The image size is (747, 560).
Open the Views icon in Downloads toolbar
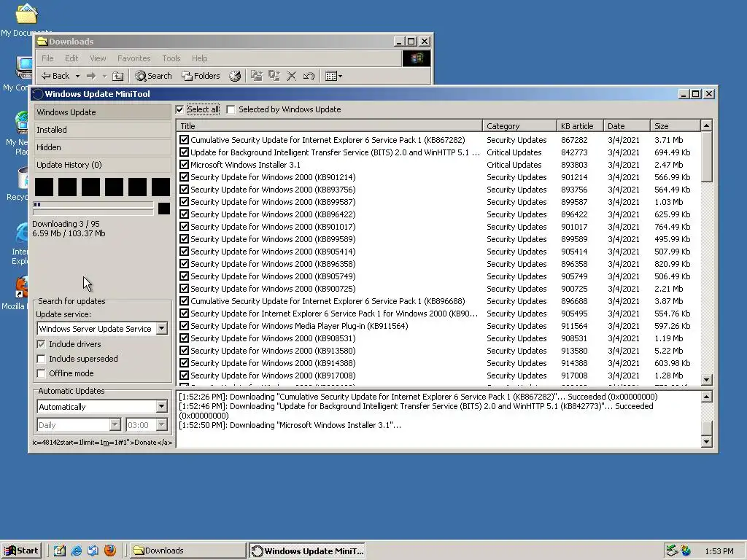(333, 76)
